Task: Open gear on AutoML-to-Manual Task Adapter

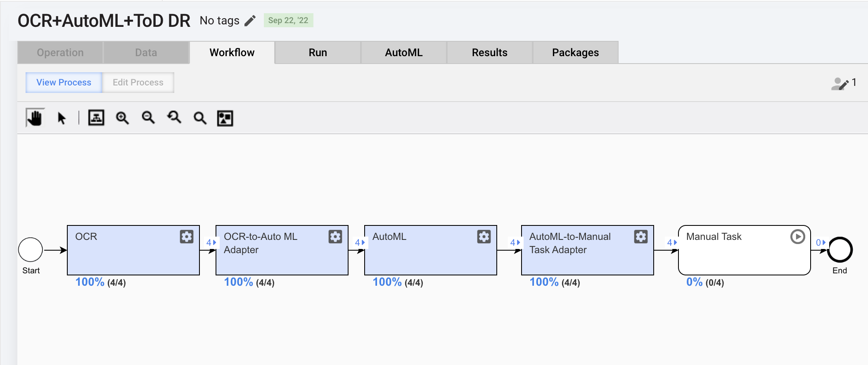Action: 641,237
